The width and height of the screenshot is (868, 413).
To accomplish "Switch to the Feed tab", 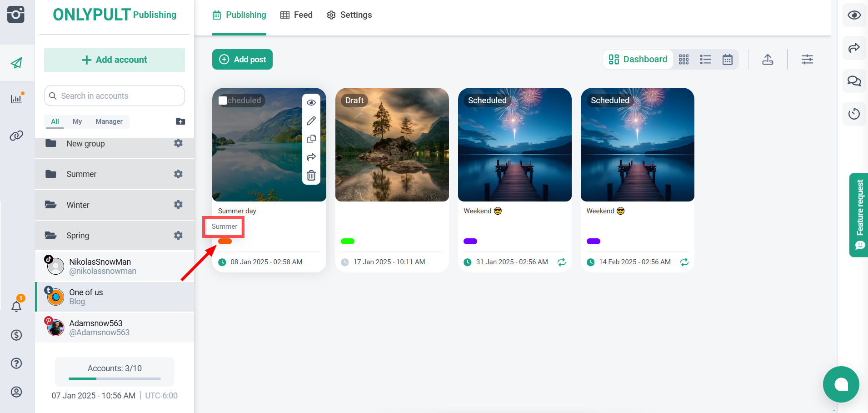I will point(297,15).
